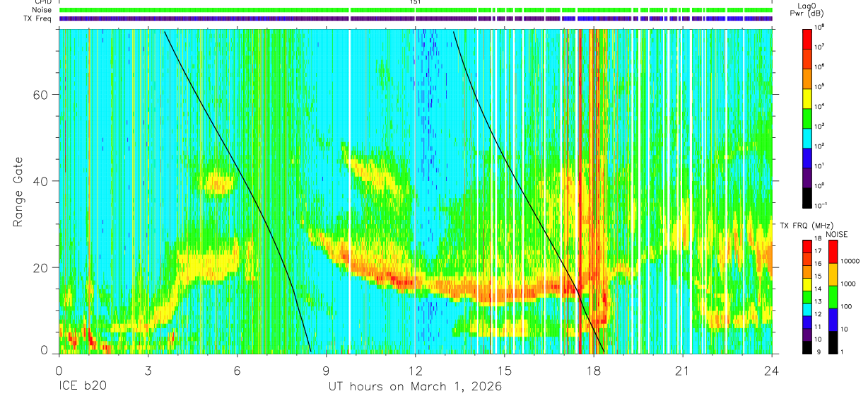Click the UT hour tick label 24

pos(772,371)
